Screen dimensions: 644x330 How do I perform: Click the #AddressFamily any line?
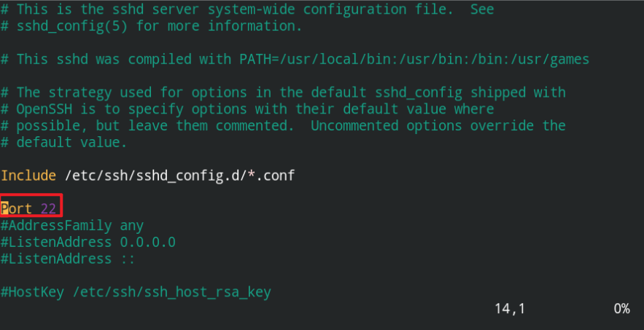tap(72, 226)
